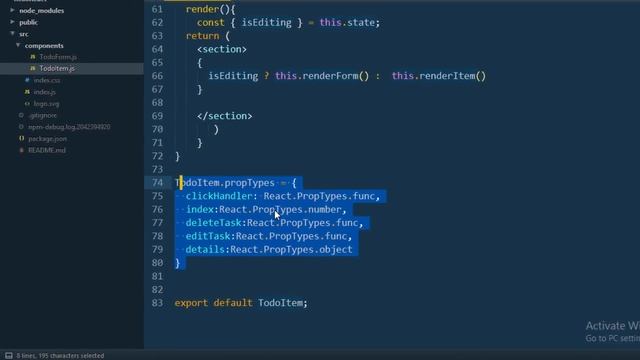Click line number 80 in the gutter

(x=157, y=262)
